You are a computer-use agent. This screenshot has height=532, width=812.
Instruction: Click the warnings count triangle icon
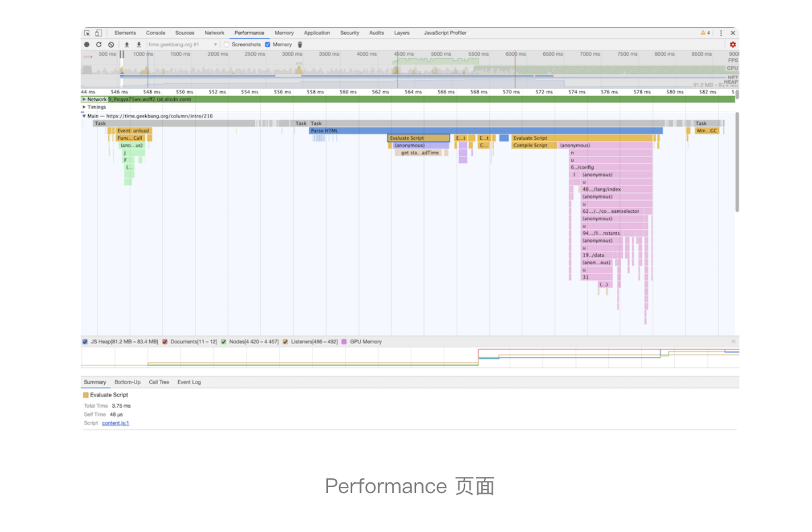tap(703, 33)
